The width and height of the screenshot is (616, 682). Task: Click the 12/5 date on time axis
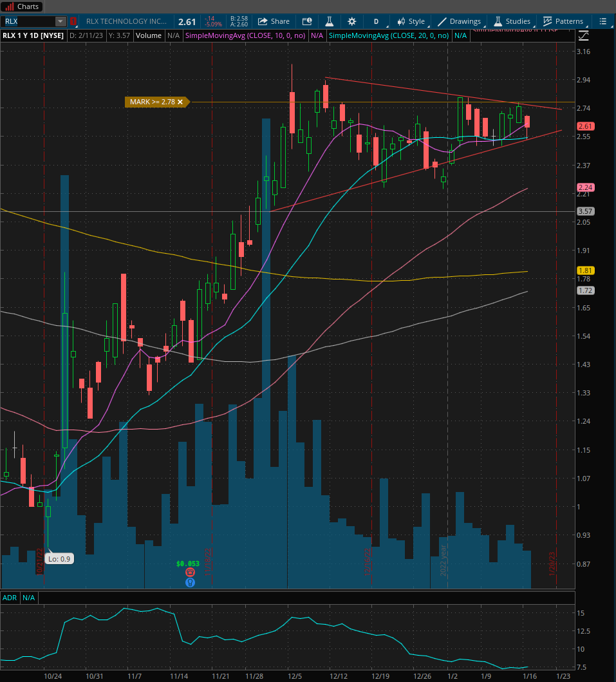(x=295, y=676)
